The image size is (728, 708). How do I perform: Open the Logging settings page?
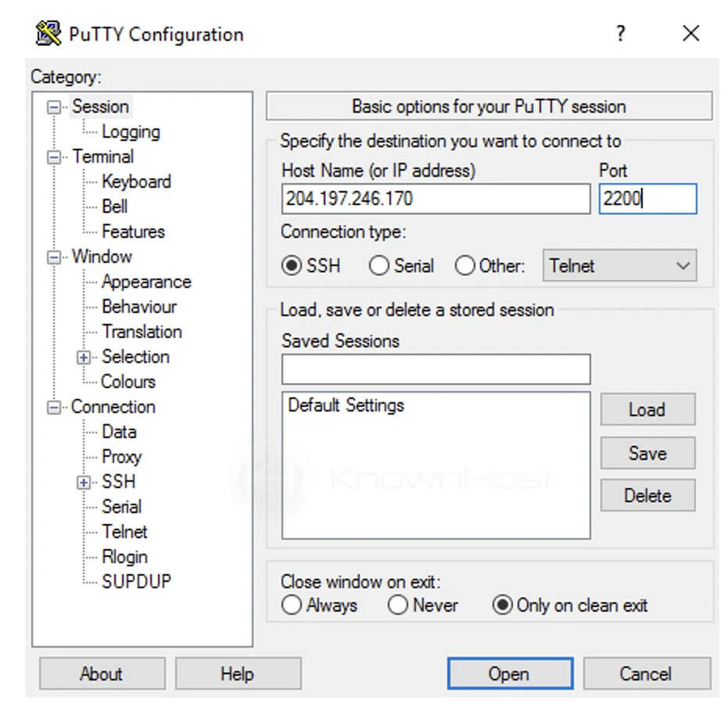point(131,131)
